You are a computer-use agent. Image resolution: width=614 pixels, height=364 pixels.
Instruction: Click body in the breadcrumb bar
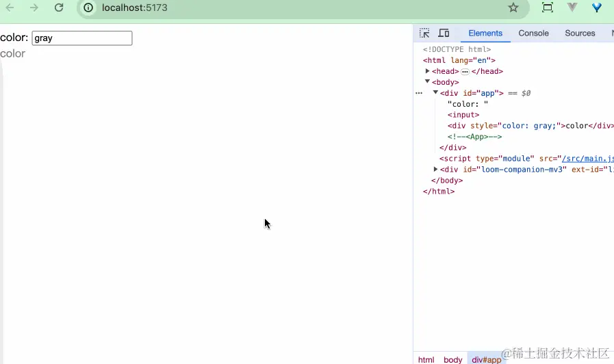coord(452,360)
